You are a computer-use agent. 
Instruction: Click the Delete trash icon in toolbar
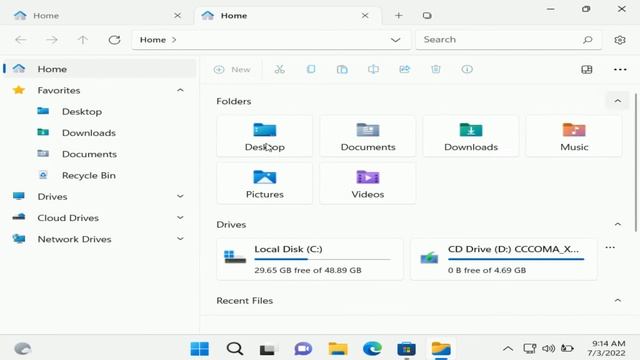point(436,69)
